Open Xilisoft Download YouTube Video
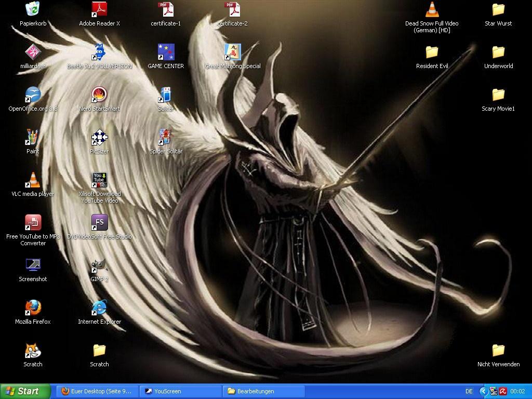 point(99,180)
